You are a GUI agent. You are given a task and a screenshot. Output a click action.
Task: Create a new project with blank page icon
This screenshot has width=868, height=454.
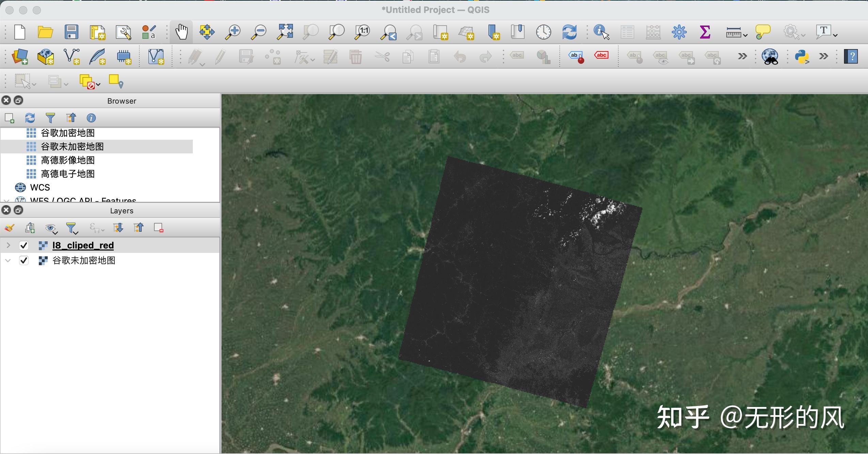click(20, 32)
